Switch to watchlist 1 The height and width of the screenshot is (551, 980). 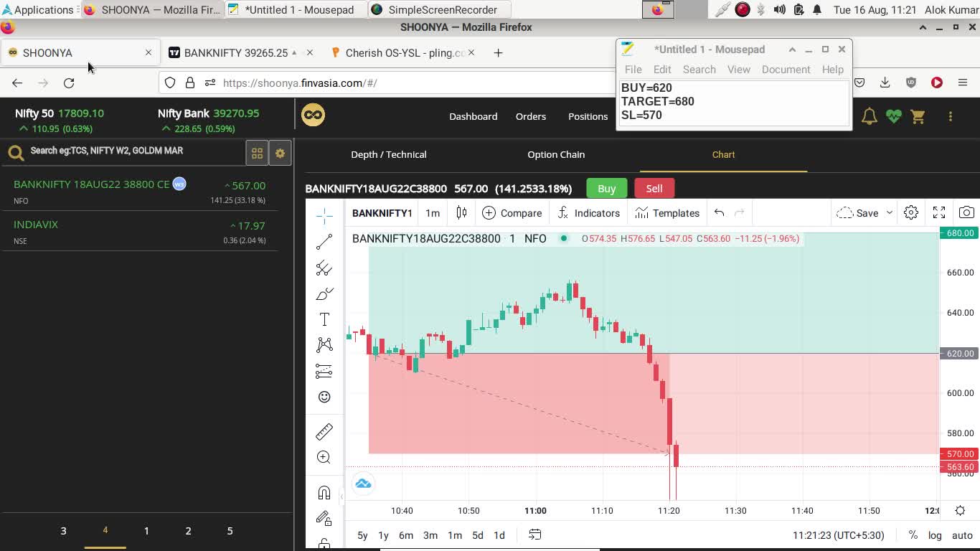click(x=146, y=531)
